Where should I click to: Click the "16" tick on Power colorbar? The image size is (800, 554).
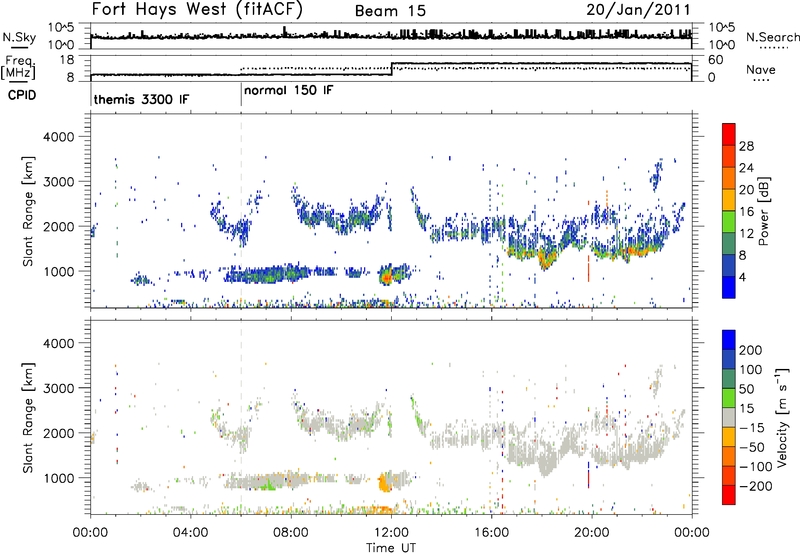click(746, 212)
